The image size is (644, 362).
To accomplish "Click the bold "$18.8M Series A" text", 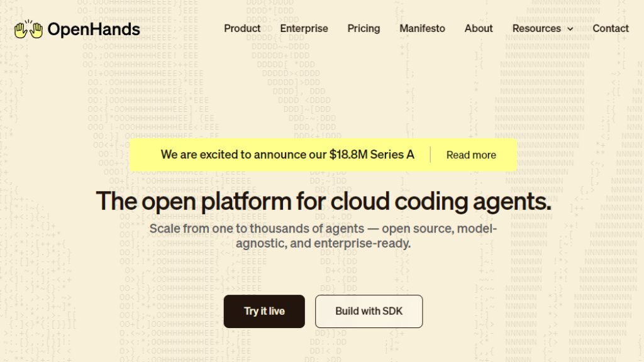I will click(371, 155).
